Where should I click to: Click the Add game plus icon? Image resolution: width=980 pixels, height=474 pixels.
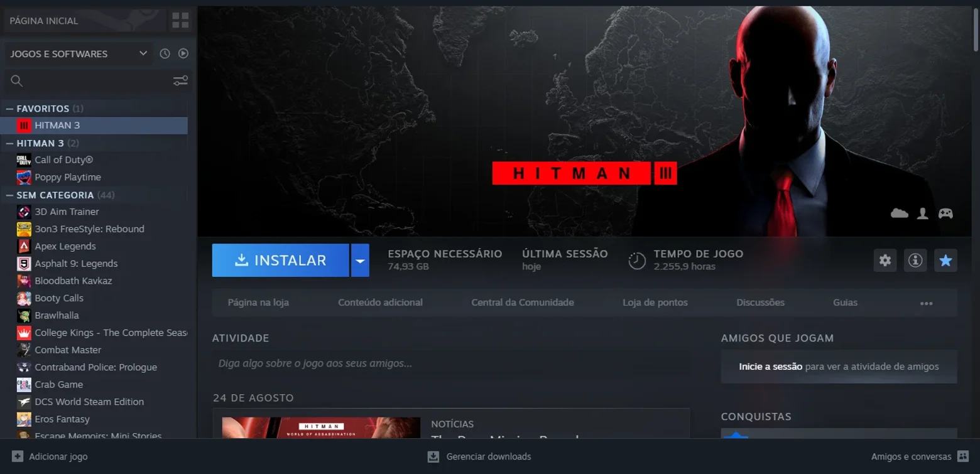point(18,456)
